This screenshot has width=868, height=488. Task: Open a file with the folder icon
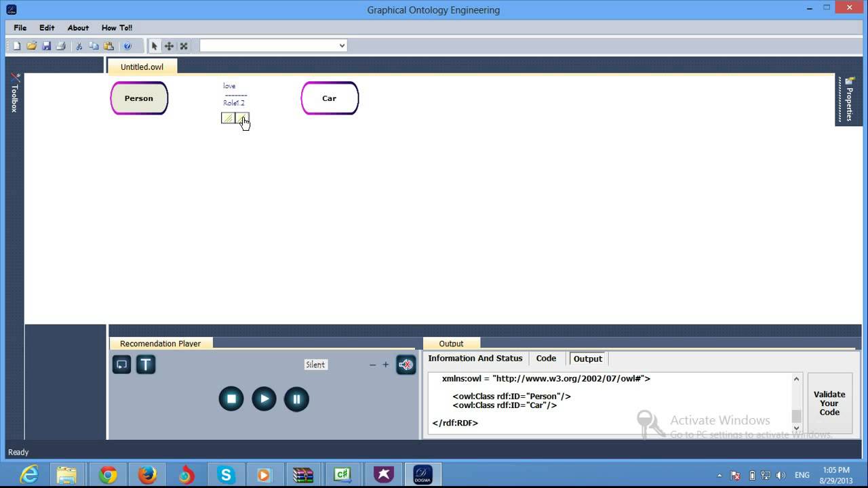tap(32, 46)
